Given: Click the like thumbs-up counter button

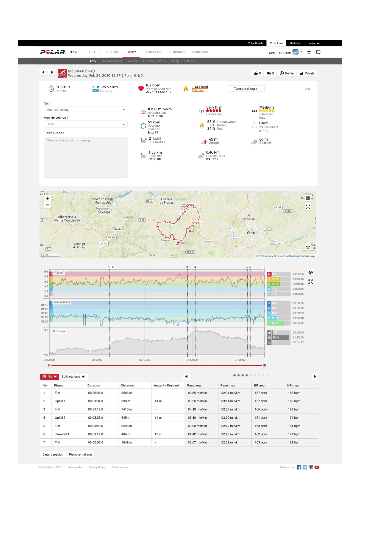Looking at the screenshot, I should click(x=257, y=73).
